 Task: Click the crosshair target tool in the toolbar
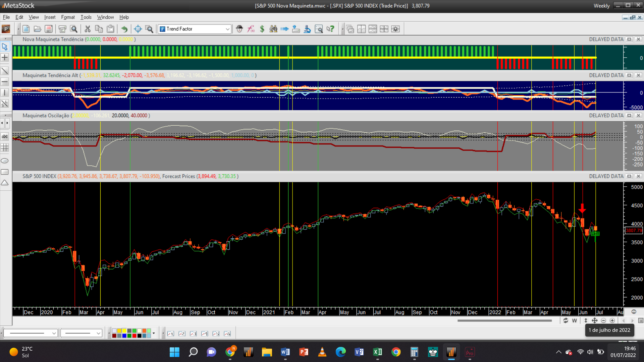[138, 29]
